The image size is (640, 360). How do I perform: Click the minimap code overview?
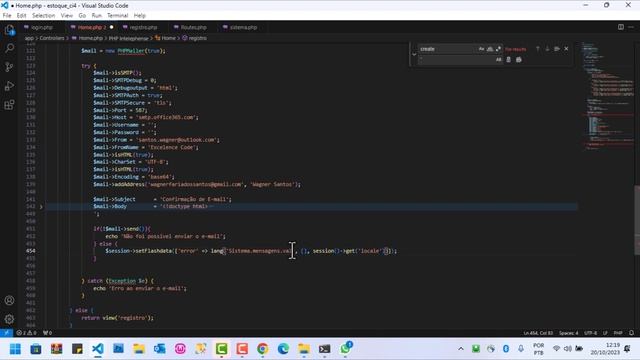pyautogui.click(x=607, y=96)
